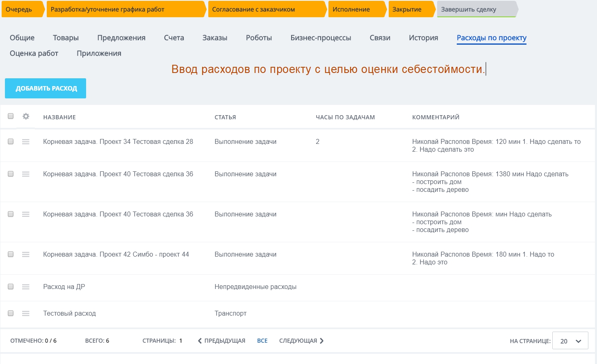The height and width of the screenshot is (364, 597).
Task: Open row menu for Проект 42 Симбо entry
Action: pos(26,255)
